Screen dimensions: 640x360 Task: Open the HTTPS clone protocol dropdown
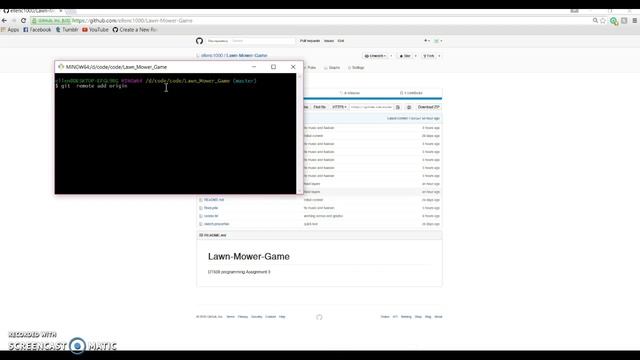[339, 107]
